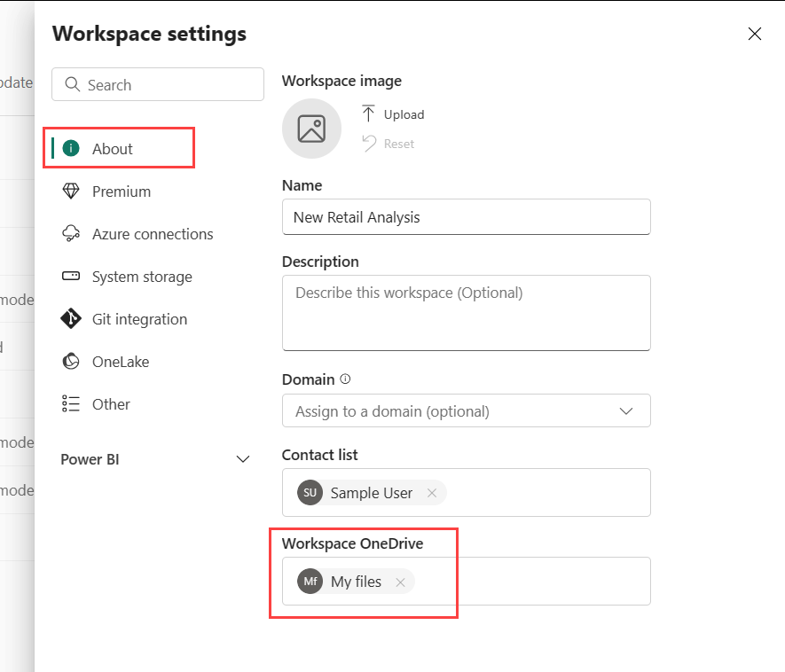Image resolution: width=785 pixels, height=672 pixels.
Task: Click the search magnifier in settings panel
Action: click(73, 84)
